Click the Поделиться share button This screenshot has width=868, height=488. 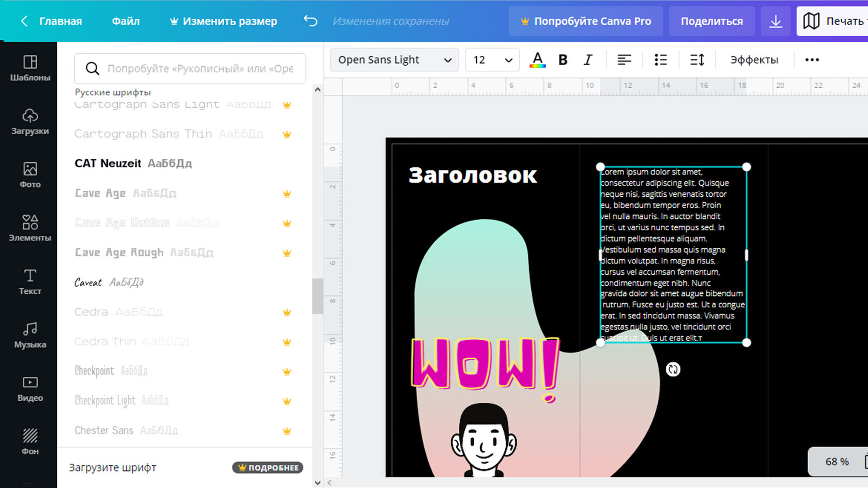coord(711,21)
